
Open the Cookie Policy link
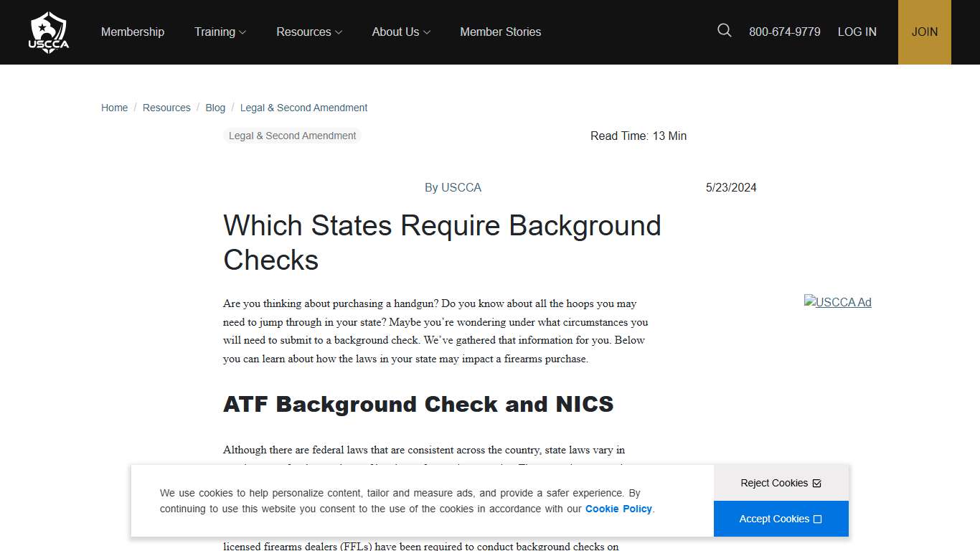point(618,509)
